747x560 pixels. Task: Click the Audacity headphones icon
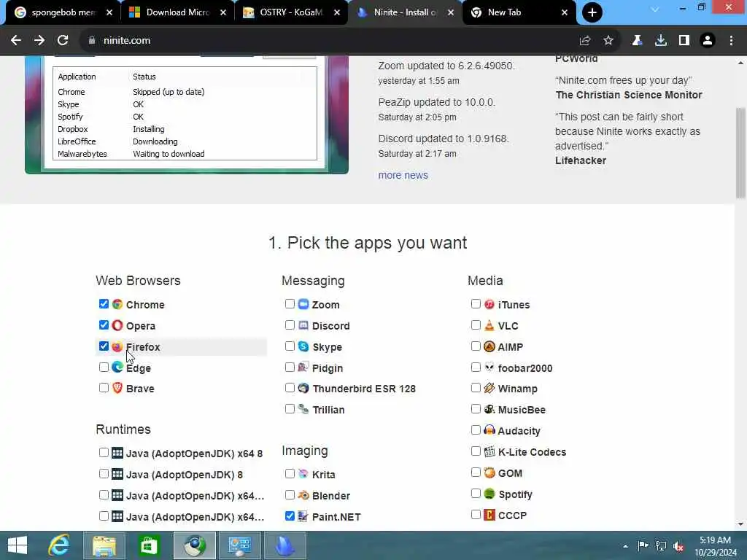coord(489,430)
